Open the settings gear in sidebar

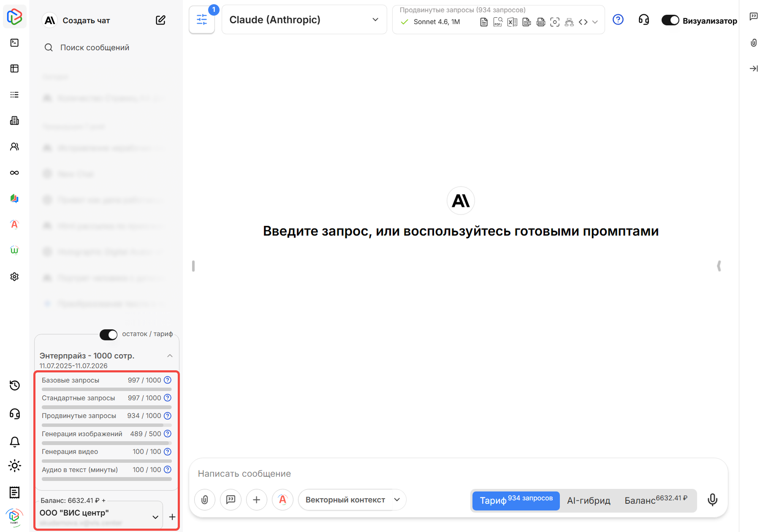pyautogui.click(x=15, y=277)
